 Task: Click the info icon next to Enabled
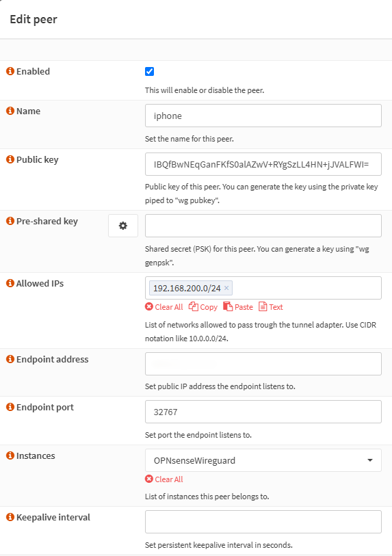(10, 71)
